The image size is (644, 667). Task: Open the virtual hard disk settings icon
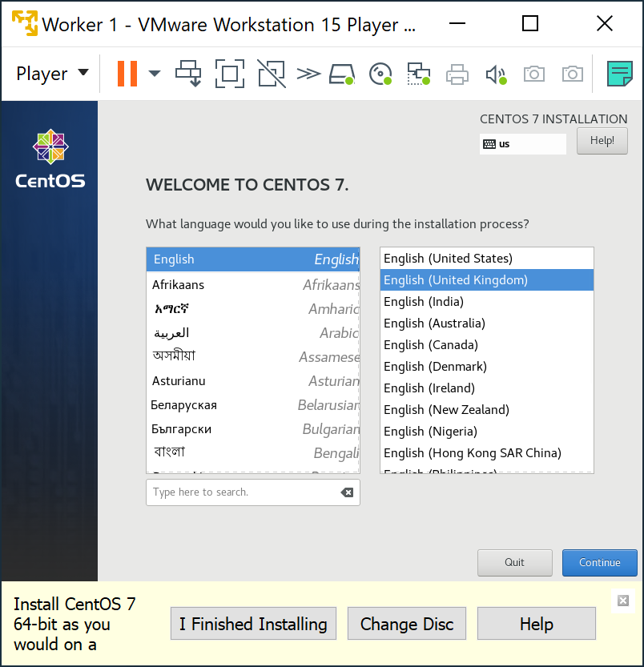[341, 73]
